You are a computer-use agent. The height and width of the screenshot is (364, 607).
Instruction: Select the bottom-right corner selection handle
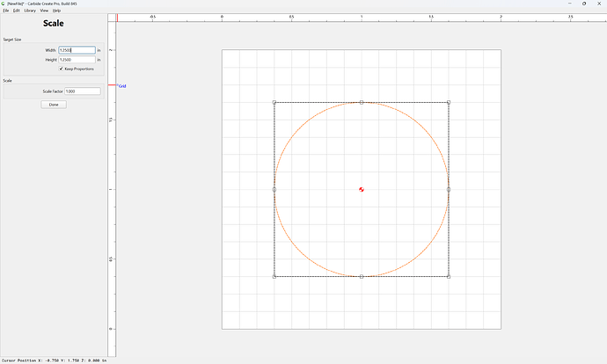tap(449, 277)
